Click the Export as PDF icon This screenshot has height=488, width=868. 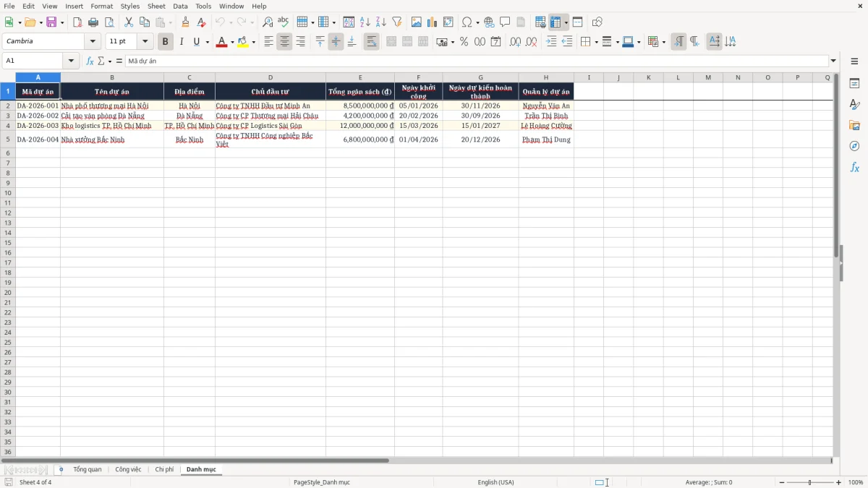pyautogui.click(x=77, y=22)
